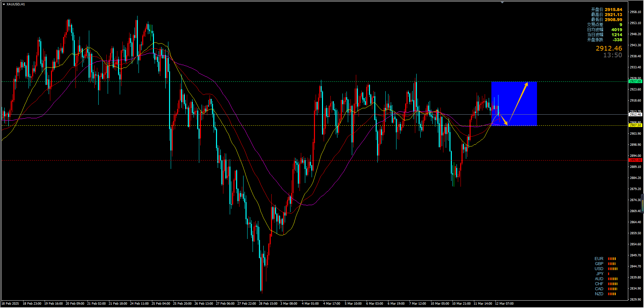This screenshot has height=308, width=644.
Task: Click the JPY strength meter bar
Action: coord(608,274)
